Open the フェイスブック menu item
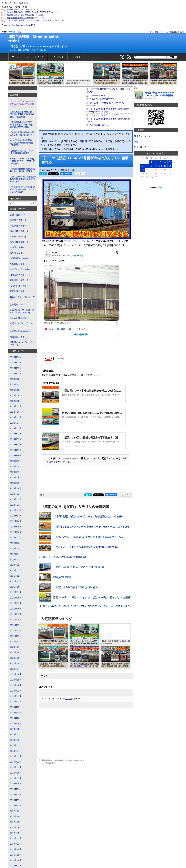Image resolution: width=186 pixels, height=868 pixels. click(35, 57)
